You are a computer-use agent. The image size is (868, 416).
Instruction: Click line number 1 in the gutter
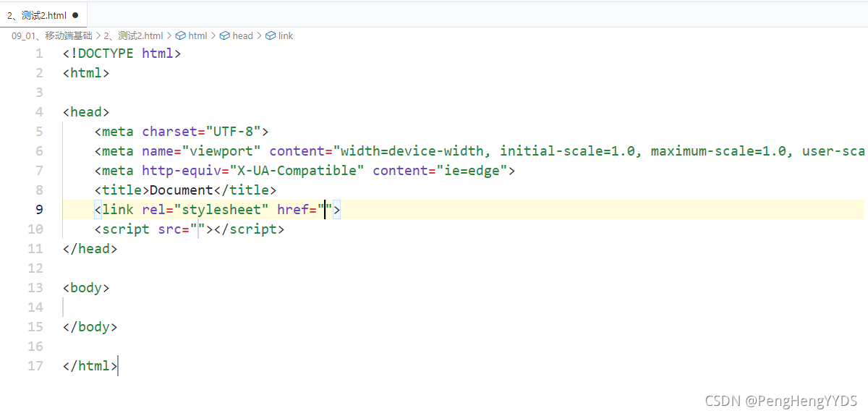[39, 54]
